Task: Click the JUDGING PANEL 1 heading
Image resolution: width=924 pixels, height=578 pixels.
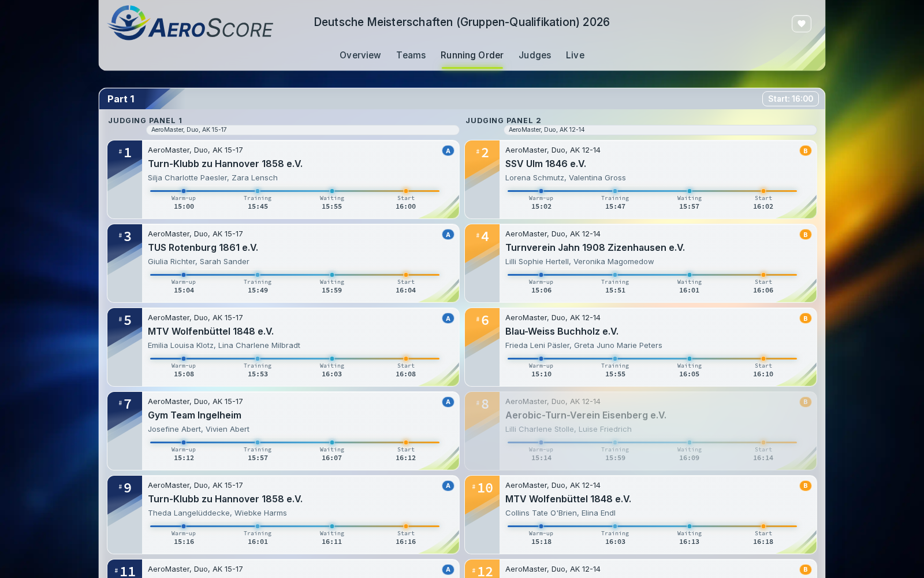Action: (x=145, y=120)
